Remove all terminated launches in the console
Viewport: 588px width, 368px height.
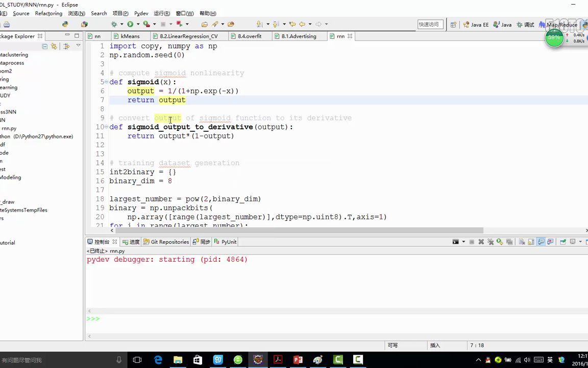tap(490, 241)
